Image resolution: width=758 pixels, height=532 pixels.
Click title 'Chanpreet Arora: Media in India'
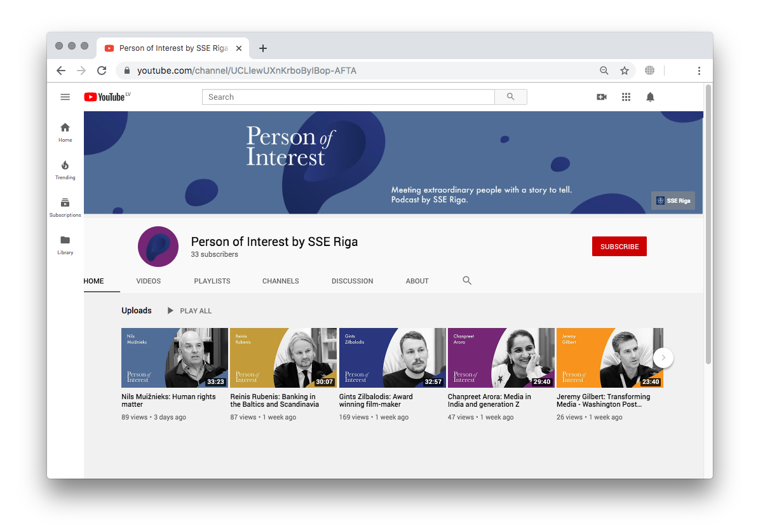point(489,400)
